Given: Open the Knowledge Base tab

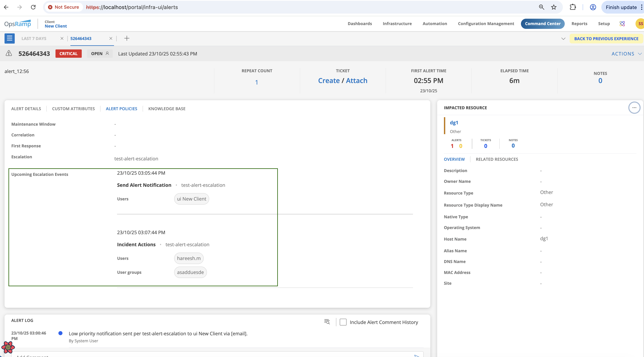Looking at the screenshot, I should [167, 109].
